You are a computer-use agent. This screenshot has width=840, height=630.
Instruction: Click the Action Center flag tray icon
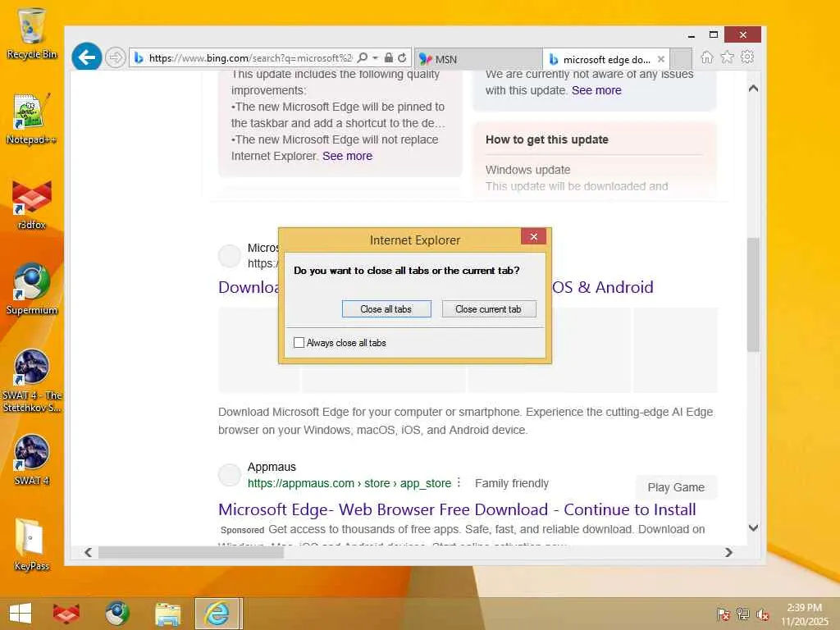pos(723,614)
